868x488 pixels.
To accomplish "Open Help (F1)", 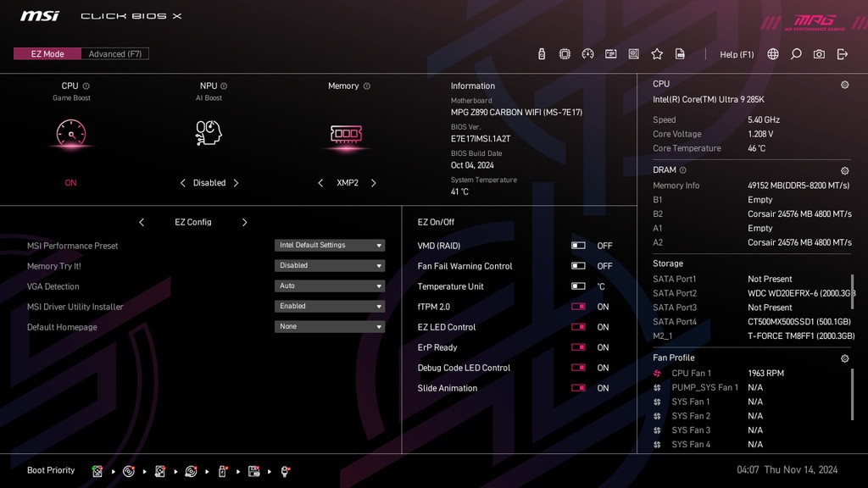I will click(737, 54).
